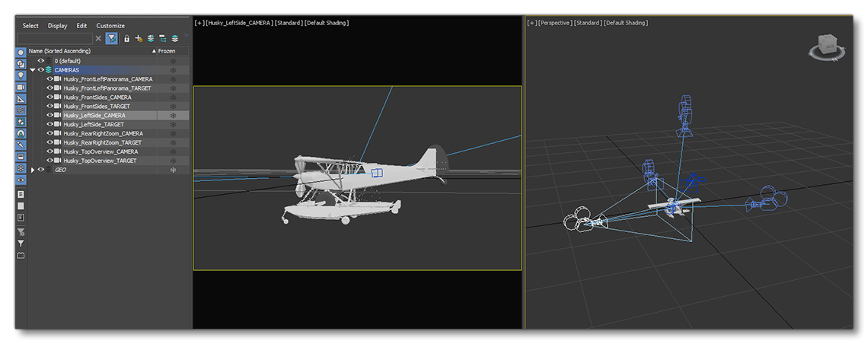Click the ViewCube in Perspective viewport
Image resolution: width=868 pixels, height=344 pixels.
(827, 49)
